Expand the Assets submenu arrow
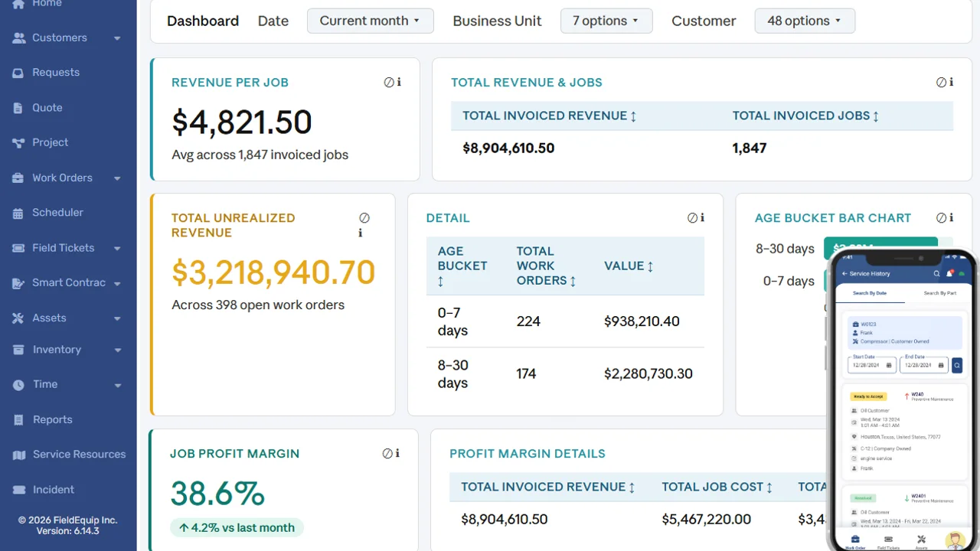Image resolution: width=980 pixels, height=551 pixels. [117, 318]
